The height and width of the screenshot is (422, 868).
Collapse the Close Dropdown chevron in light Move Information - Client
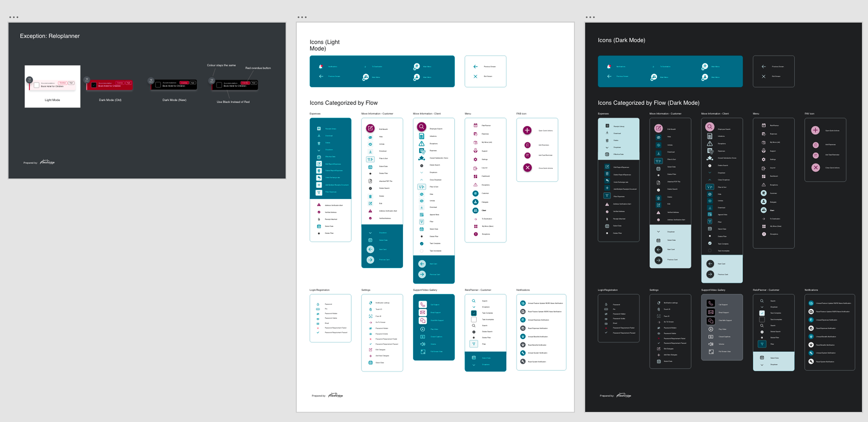pos(422,180)
